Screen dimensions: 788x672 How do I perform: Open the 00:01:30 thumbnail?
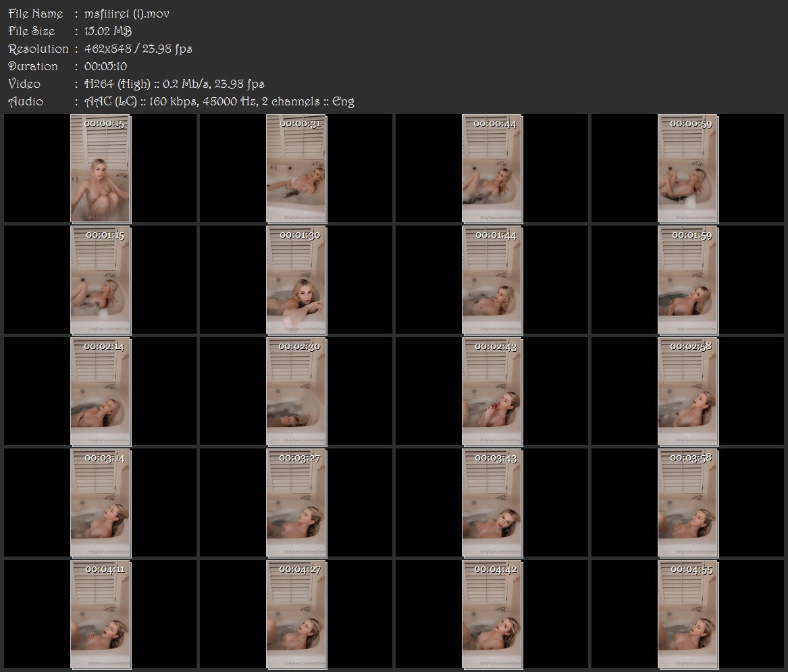[x=296, y=280]
